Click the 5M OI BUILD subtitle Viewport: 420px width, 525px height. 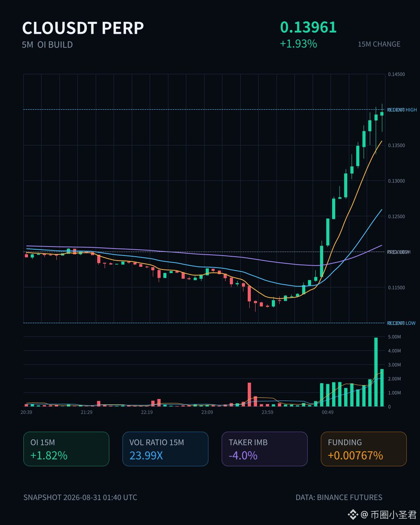point(47,45)
